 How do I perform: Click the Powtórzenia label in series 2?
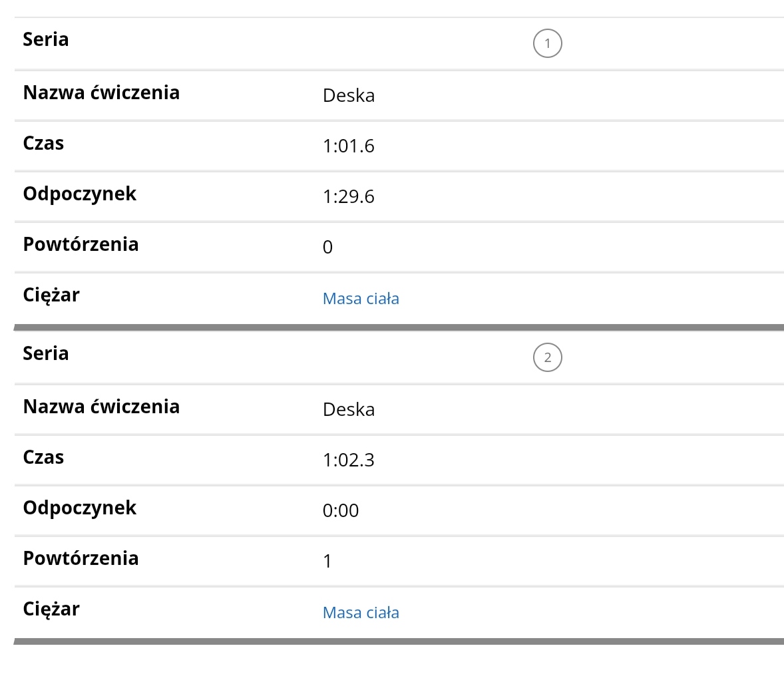point(81,559)
